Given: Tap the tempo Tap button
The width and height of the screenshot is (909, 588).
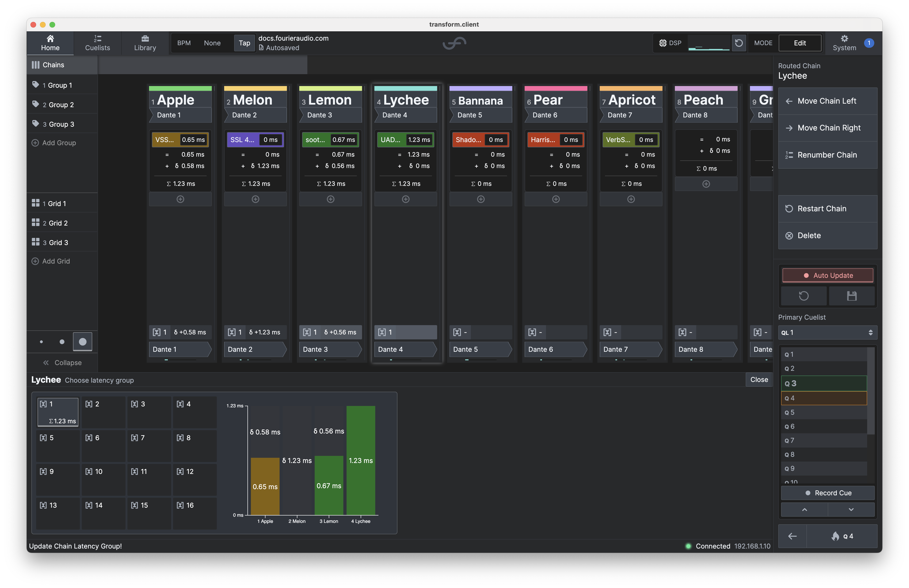Looking at the screenshot, I should click(244, 43).
